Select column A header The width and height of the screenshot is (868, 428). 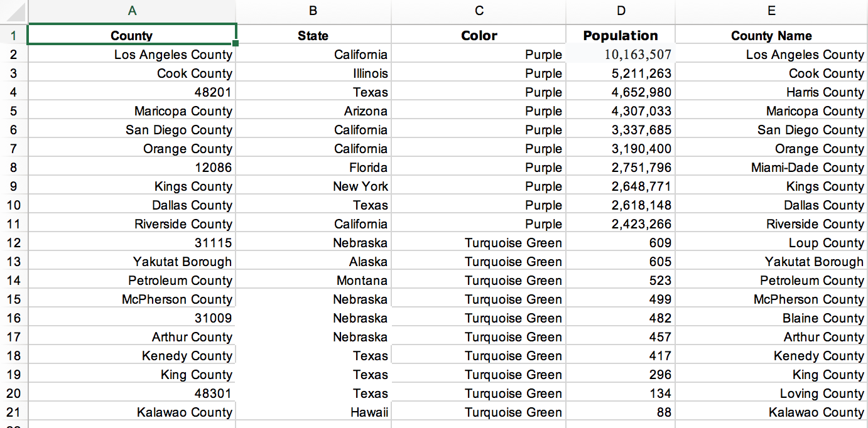[132, 11]
